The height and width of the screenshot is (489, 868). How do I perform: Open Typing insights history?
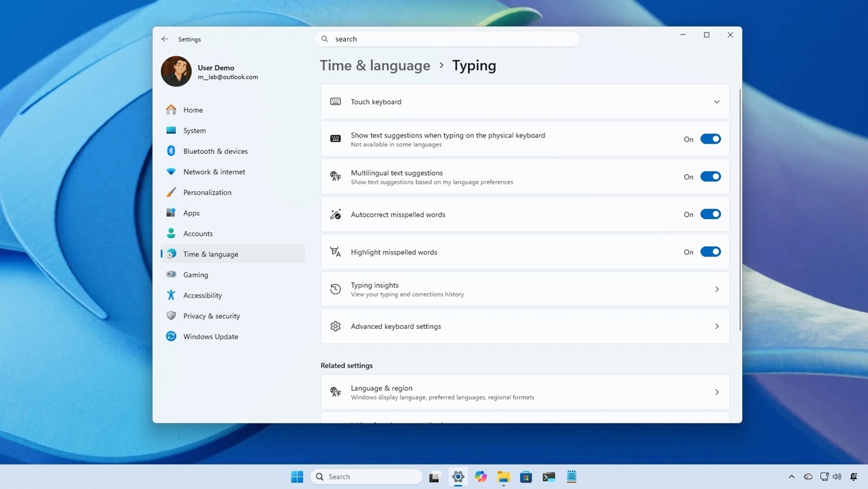[x=524, y=289]
